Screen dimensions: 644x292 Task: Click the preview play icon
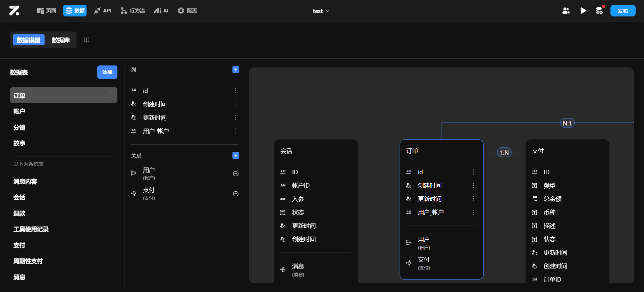[583, 11]
